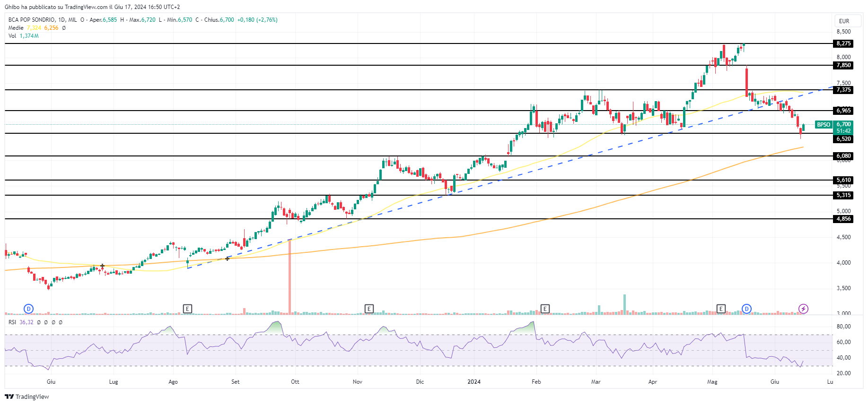
Task: Select the 4,856 horizontal level label
Action: coord(843,219)
